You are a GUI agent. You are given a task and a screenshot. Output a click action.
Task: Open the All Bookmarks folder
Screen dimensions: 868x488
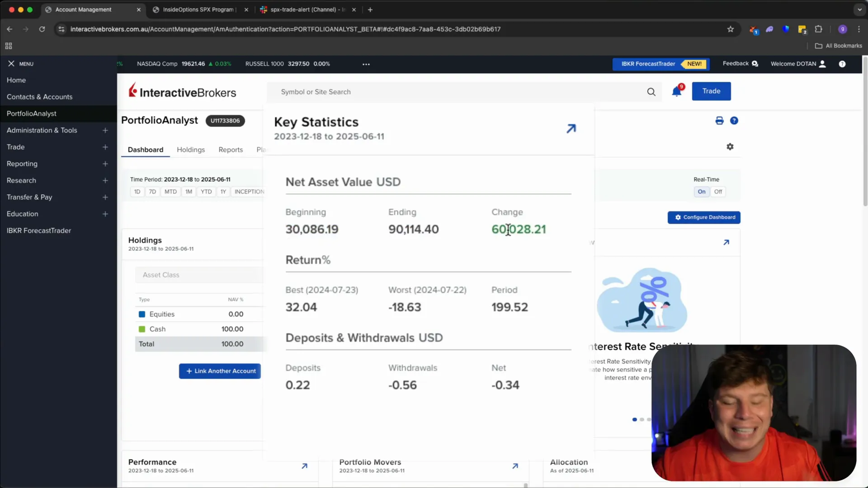click(x=839, y=46)
